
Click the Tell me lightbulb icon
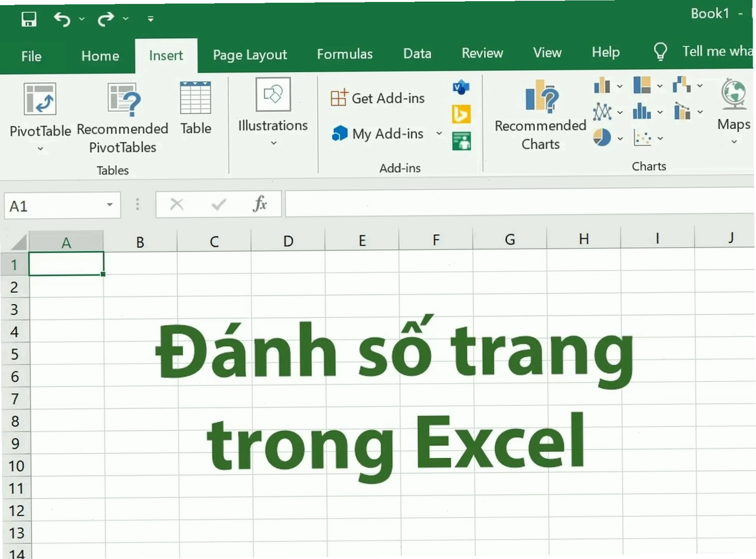(660, 51)
